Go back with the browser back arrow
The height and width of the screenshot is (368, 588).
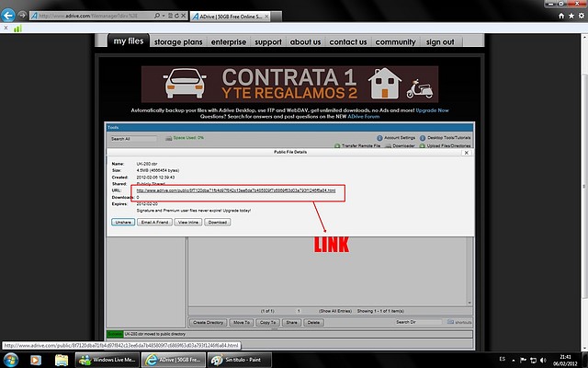coord(8,16)
